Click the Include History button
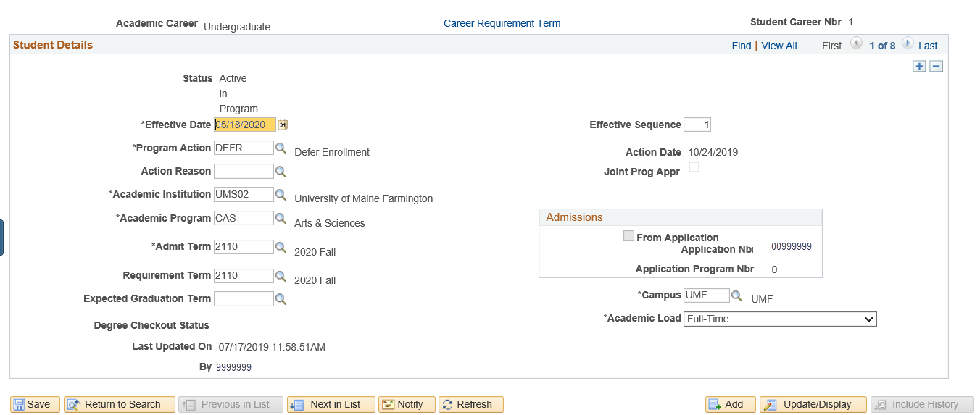 coord(922,404)
